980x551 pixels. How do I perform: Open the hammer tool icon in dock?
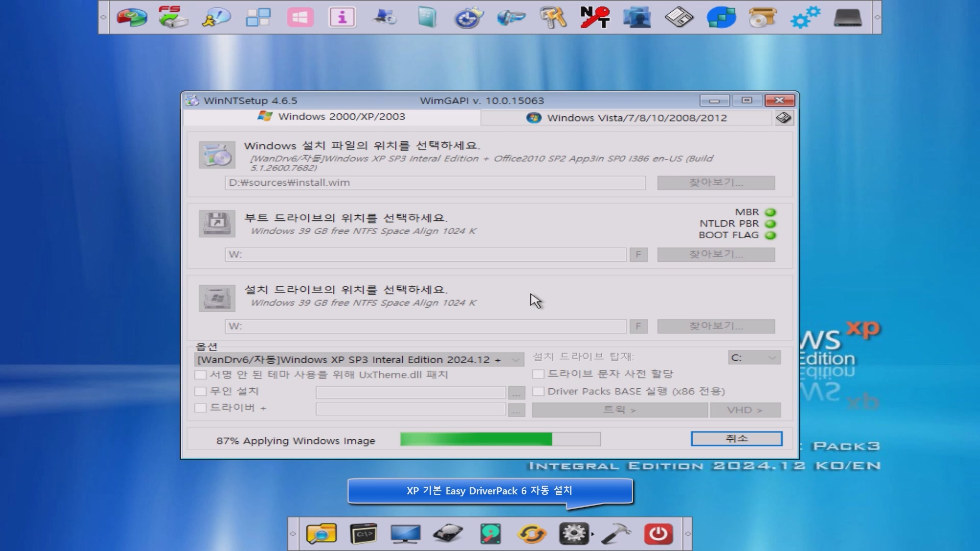point(616,534)
